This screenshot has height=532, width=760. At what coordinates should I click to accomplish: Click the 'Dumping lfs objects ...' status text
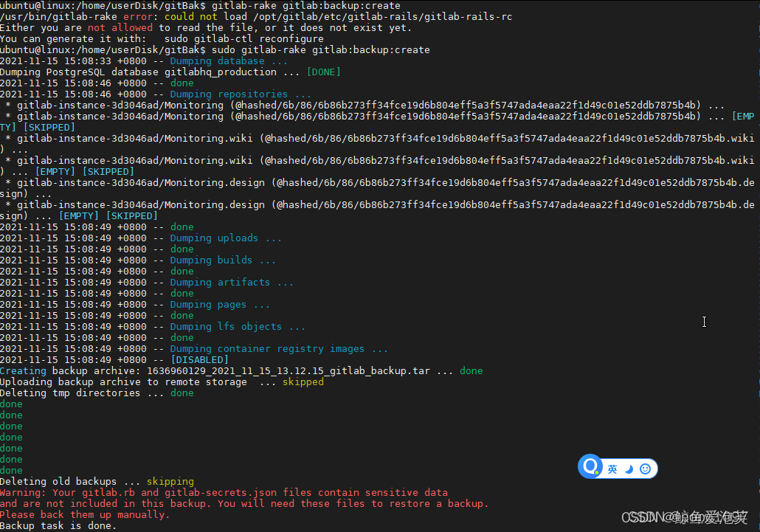click(238, 327)
